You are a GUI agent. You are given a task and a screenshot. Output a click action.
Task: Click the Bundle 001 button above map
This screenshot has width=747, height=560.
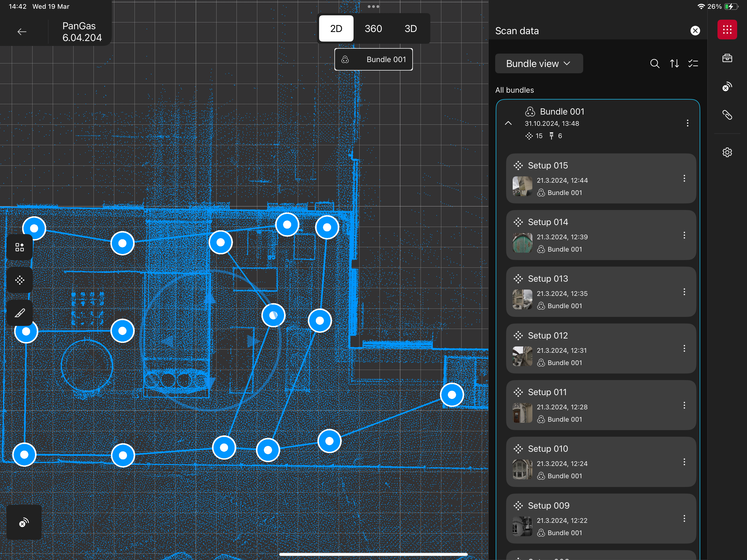coord(373,59)
